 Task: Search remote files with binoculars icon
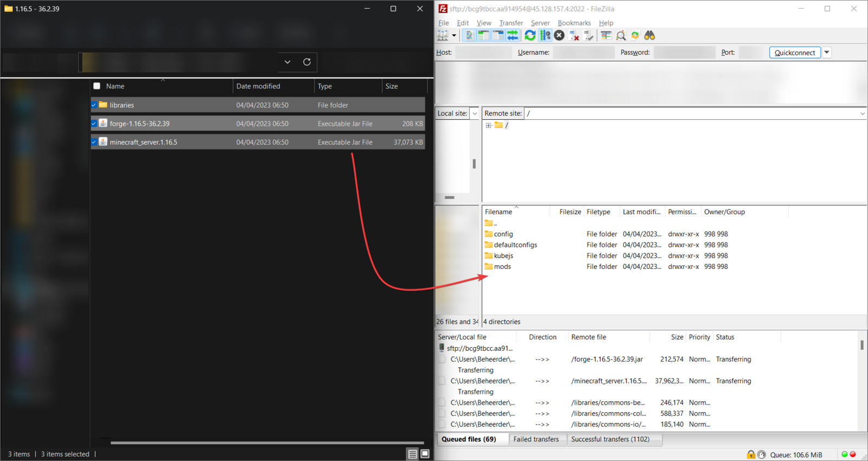[x=649, y=36]
